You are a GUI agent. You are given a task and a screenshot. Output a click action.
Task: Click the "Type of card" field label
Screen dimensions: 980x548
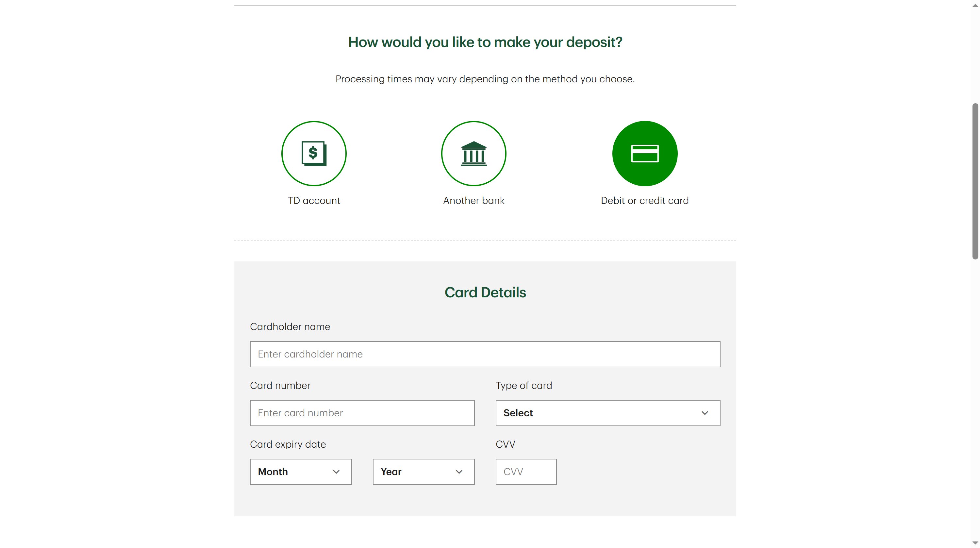click(x=523, y=386)
